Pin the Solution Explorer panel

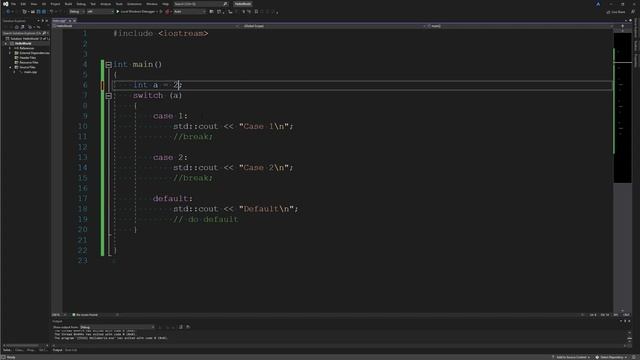(42, 21)
